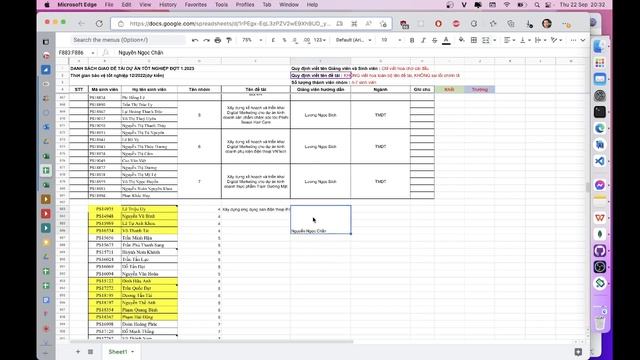Image resolution: width=640 pixels, height=360 pixels.
Task: Collapse the Sheets menu header chevron
Action: pos(583,40)
